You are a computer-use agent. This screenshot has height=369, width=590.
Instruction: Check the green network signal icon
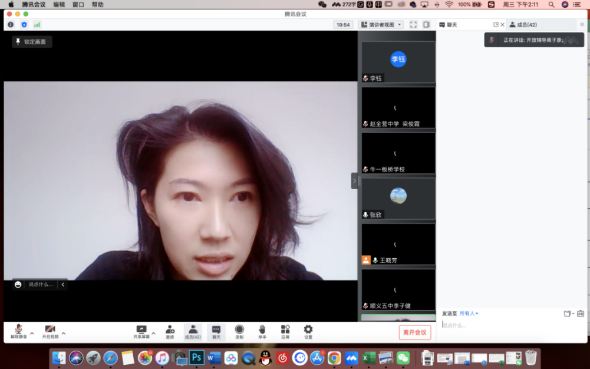[x=37, y=25]
